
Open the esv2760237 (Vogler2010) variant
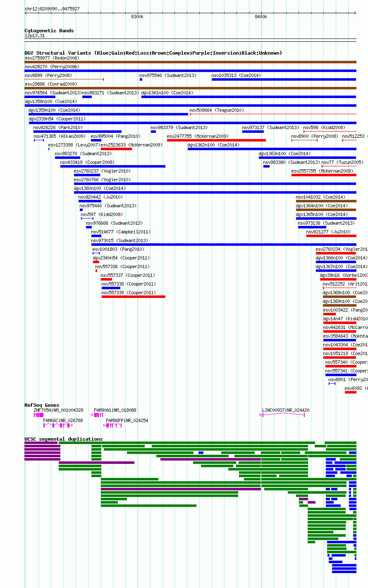pos(102,171)
